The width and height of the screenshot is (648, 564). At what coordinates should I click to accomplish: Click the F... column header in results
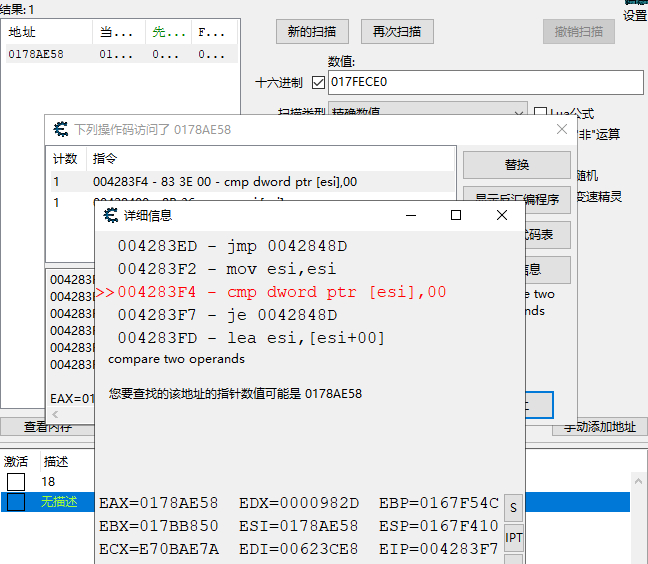tap(214, 32)
